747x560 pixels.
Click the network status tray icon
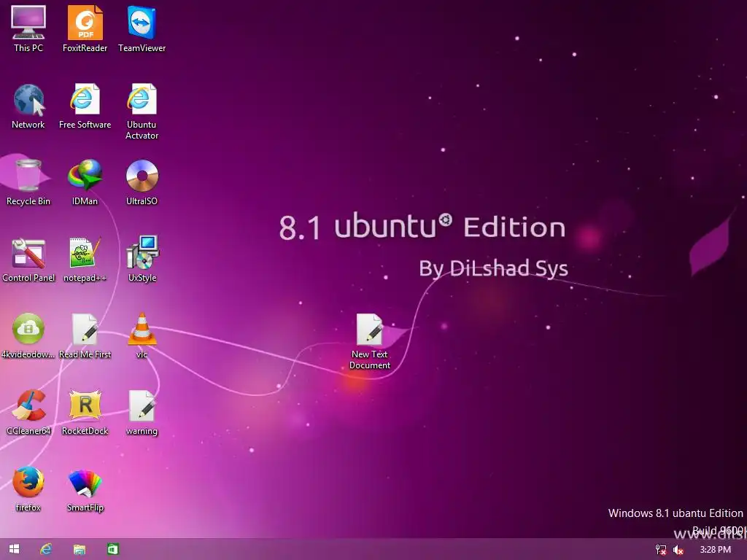[661, 550]
